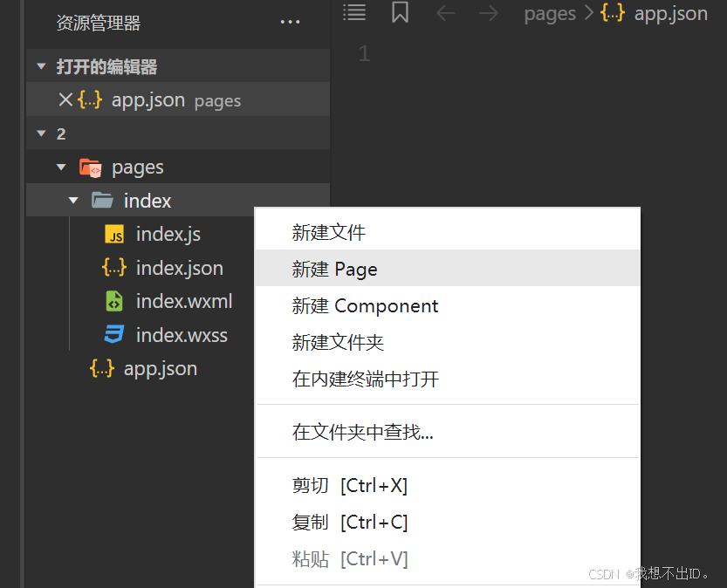Click pages in the breadcrumb path

[x=549, y=13]
